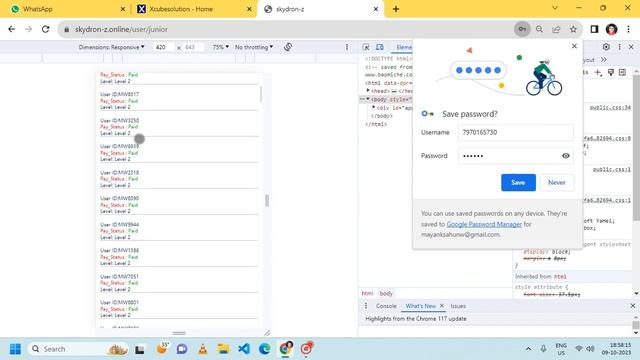The height and width of the screenshot is (360, 640).
Task: Share this page using the share icon
Action: tap(556, 29)
